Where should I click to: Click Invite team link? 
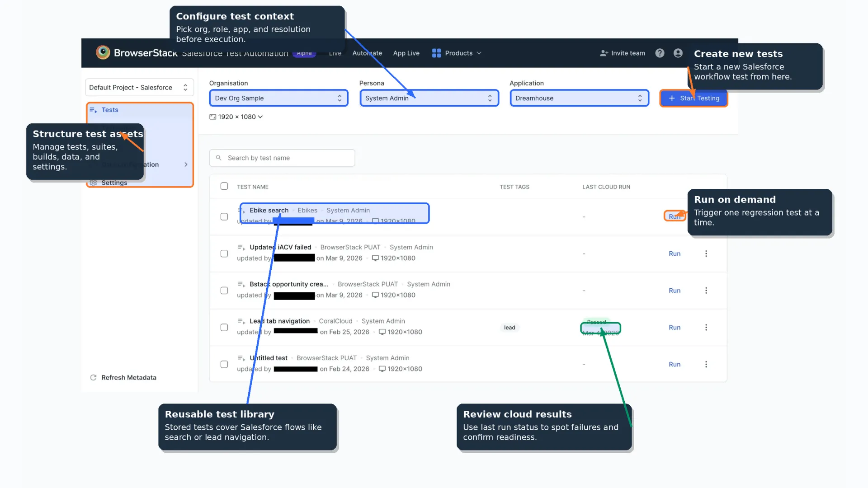(x=628, y=53)
